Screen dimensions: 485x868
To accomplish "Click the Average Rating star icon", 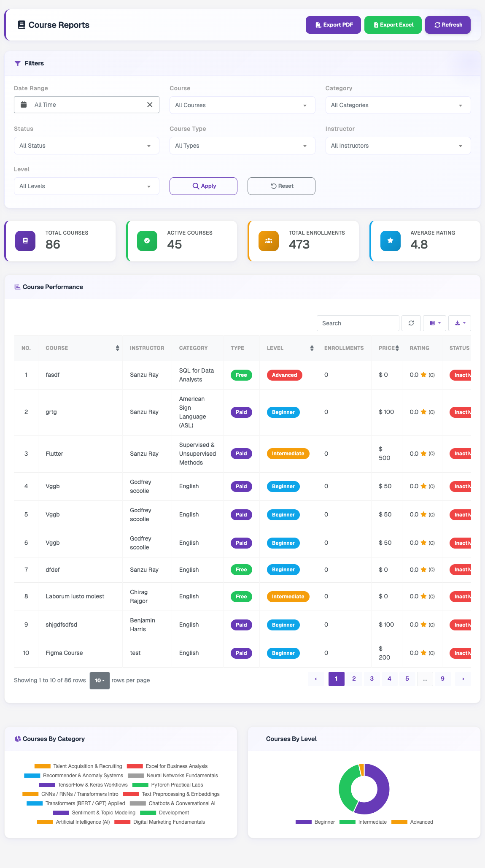I will coord(391,241).
